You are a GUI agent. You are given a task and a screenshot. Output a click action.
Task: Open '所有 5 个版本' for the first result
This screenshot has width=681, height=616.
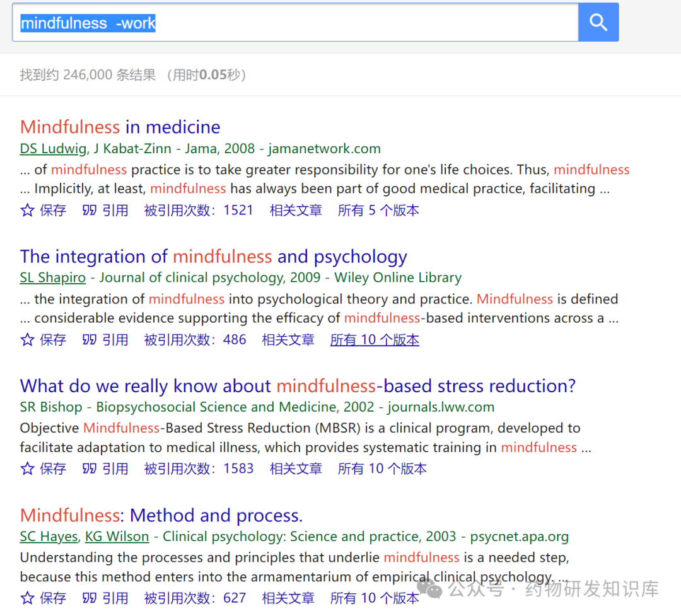(378, 209)
